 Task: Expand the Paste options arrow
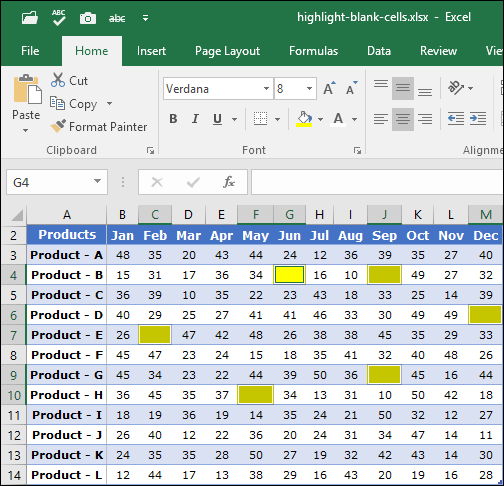(26, 130)
